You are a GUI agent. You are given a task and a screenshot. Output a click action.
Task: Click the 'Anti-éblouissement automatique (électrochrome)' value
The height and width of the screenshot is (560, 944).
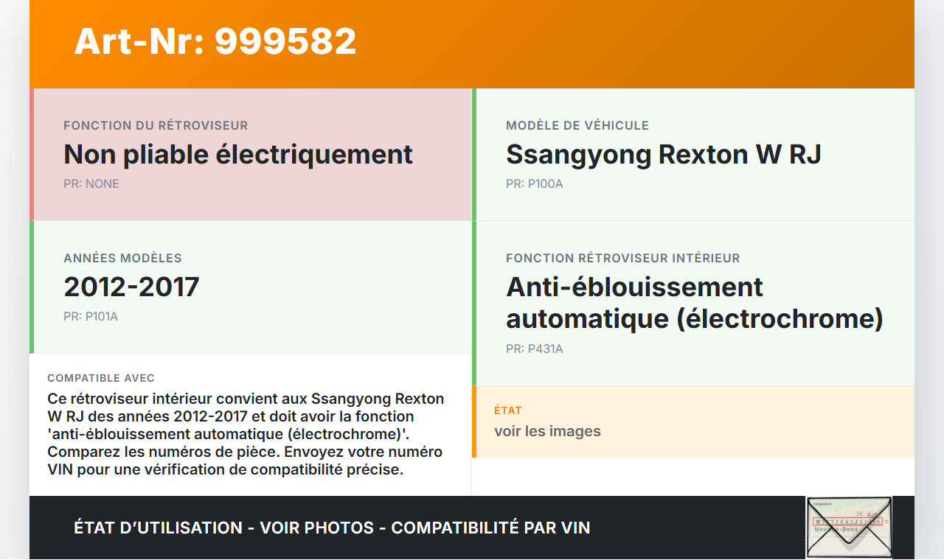coord(694,303)
